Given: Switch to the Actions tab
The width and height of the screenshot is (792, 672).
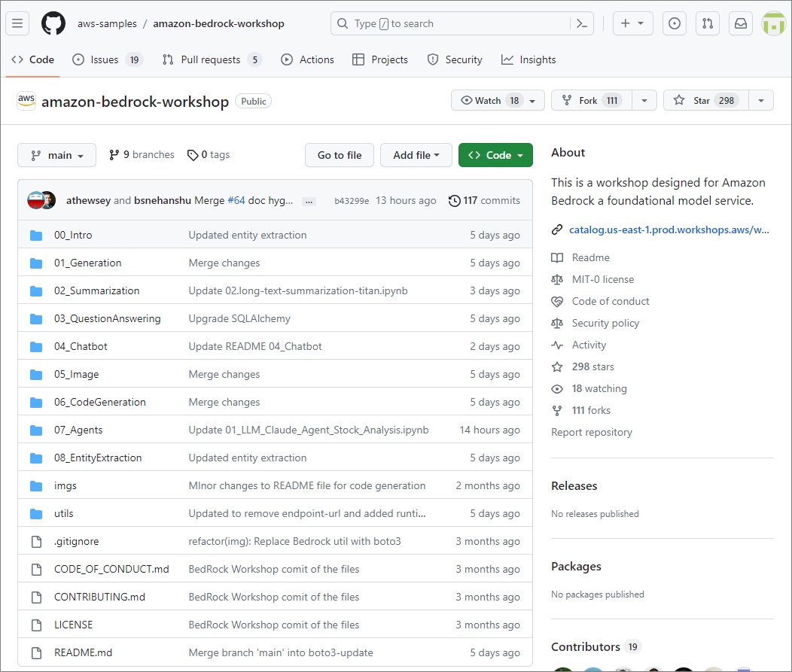Looking at the screenshot, I should point(307,59).
